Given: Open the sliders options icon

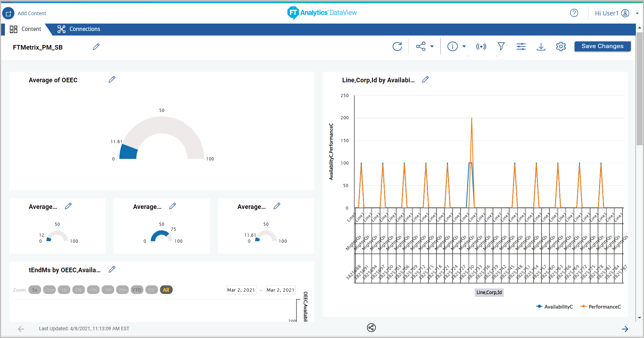Looking at the screenshot, I should pos(521,46).
